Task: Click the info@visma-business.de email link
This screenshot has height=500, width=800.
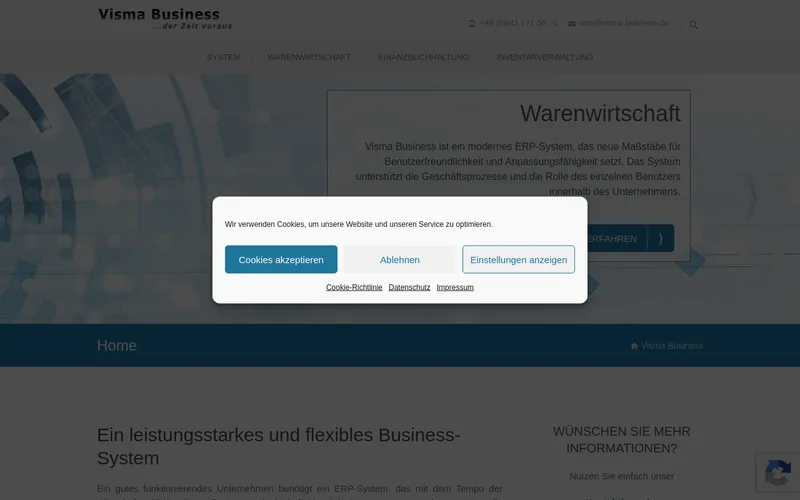Action: [x=624, y=23]
